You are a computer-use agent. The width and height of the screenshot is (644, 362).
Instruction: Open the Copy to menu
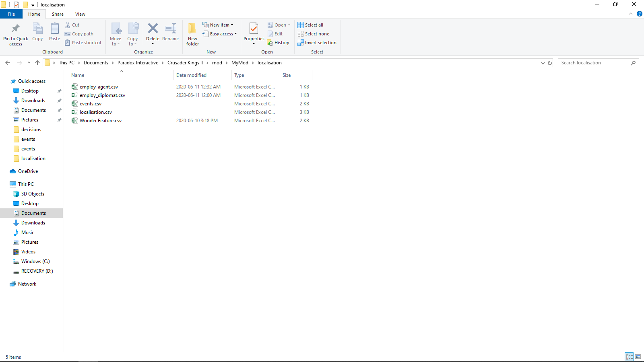tap(133, 34)
